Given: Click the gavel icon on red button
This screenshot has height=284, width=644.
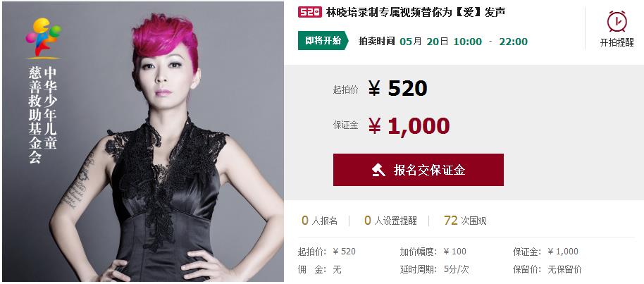Looking at the screenshot, I should [378, 170].
